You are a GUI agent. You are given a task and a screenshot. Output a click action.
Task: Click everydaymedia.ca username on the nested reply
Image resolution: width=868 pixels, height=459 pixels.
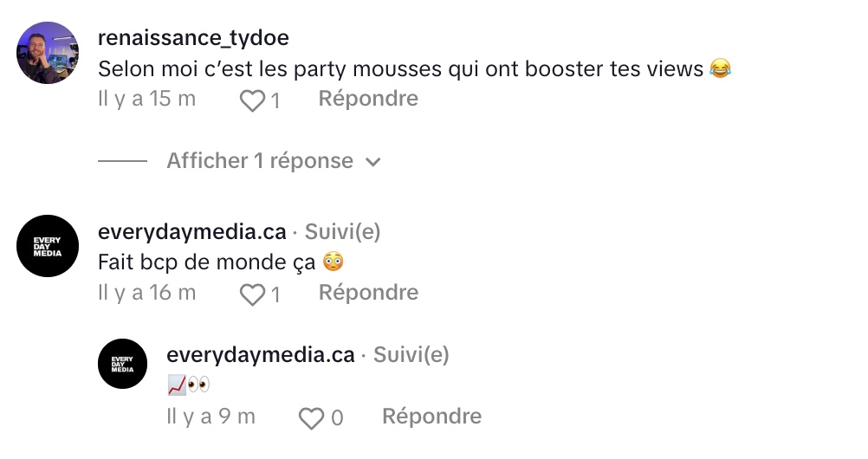click(261, 355)
